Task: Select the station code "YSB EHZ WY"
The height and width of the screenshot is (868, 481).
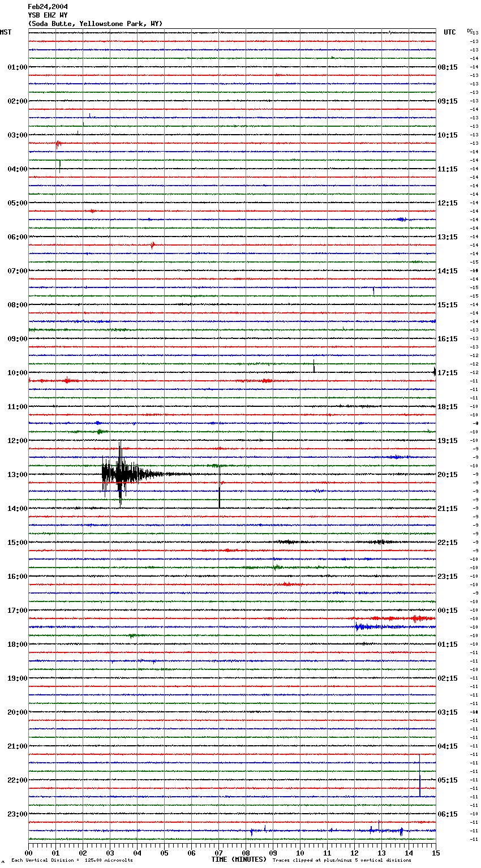Action: click(x=48, y=15)
